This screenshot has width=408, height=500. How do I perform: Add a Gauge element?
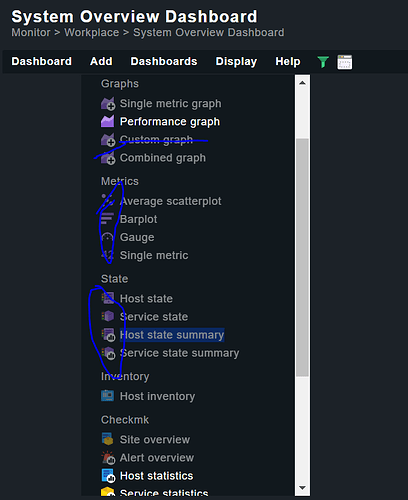[137, 237]
